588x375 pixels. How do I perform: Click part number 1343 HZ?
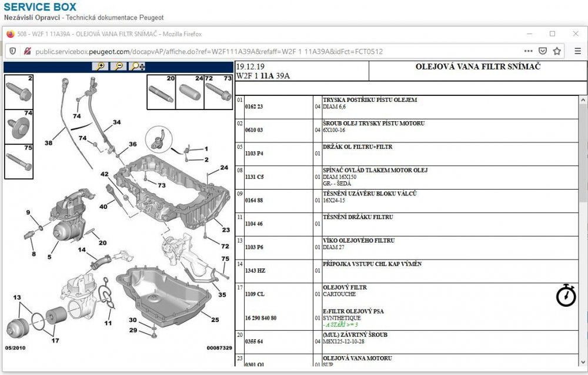pos(255,271)
